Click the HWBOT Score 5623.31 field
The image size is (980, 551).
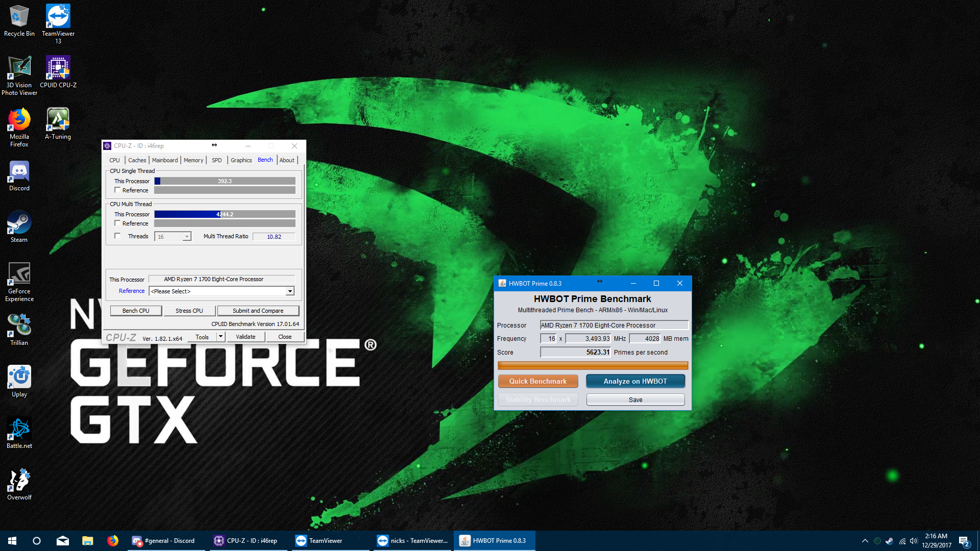coord(575,353)
